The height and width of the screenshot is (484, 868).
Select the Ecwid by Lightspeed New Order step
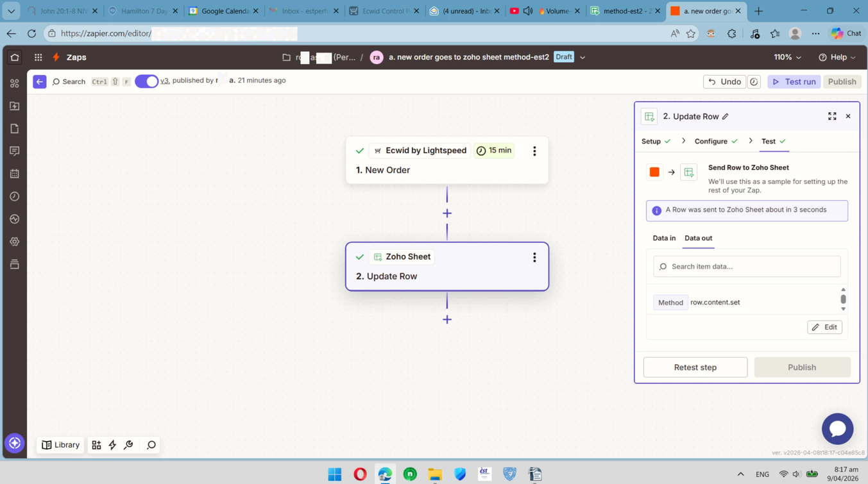tap(447, 160)
